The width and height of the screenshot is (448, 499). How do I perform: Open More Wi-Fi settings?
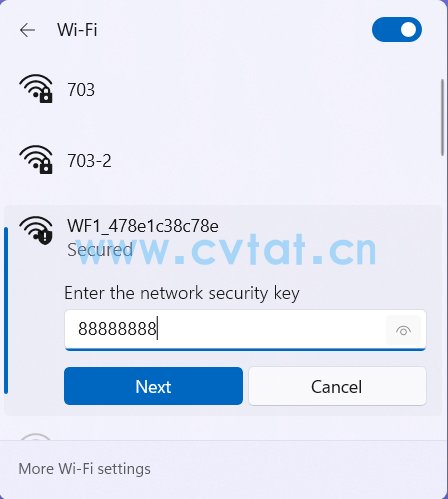click(84, 469)
